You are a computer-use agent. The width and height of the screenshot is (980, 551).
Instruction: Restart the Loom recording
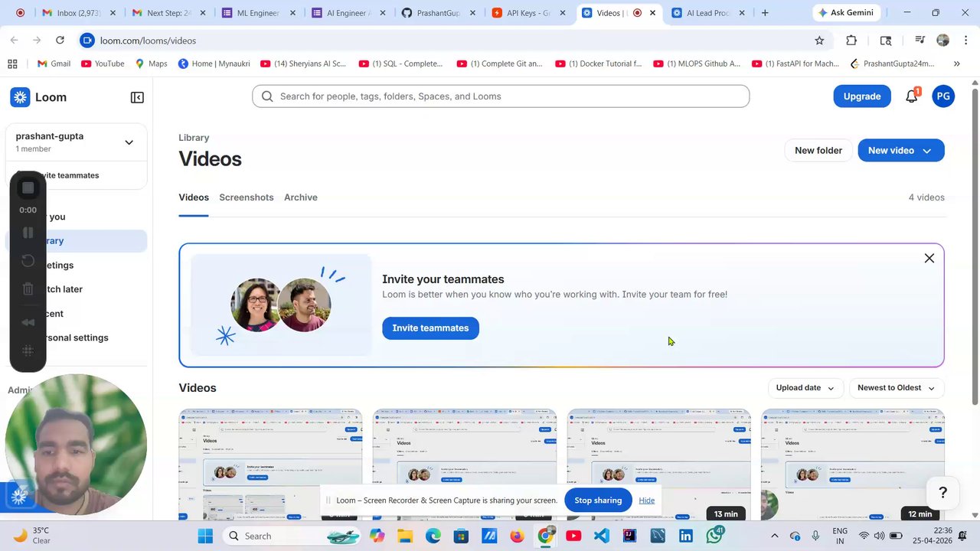click(28, 261)
